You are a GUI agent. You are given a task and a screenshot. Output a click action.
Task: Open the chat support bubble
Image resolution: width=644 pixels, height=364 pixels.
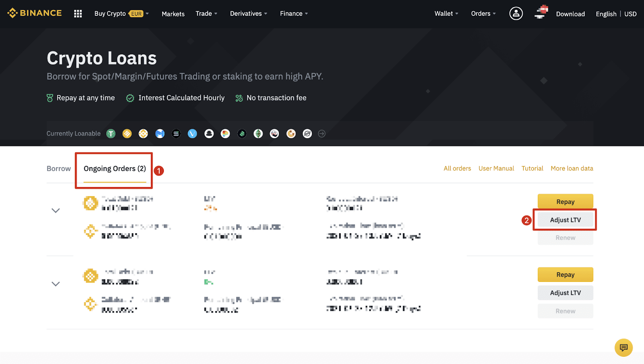pos(623,348)
